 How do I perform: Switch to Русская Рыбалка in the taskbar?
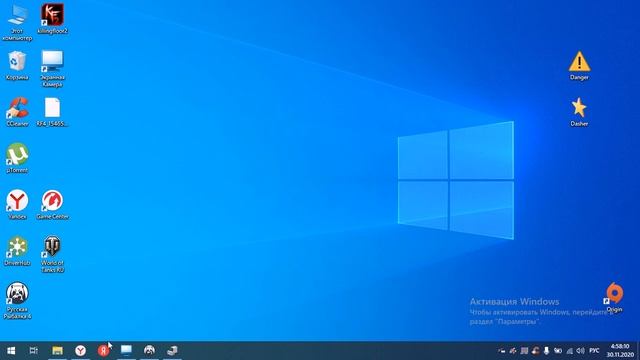[x=149, y=351]
